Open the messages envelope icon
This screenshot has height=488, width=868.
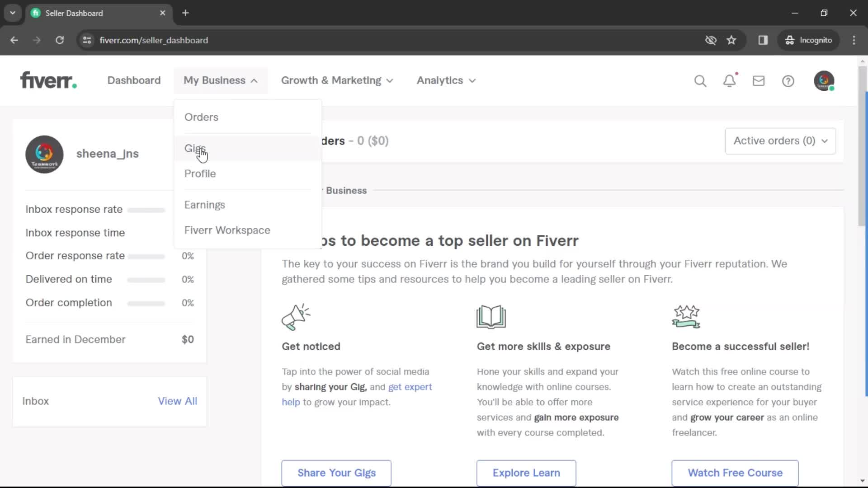pos(758,80)
